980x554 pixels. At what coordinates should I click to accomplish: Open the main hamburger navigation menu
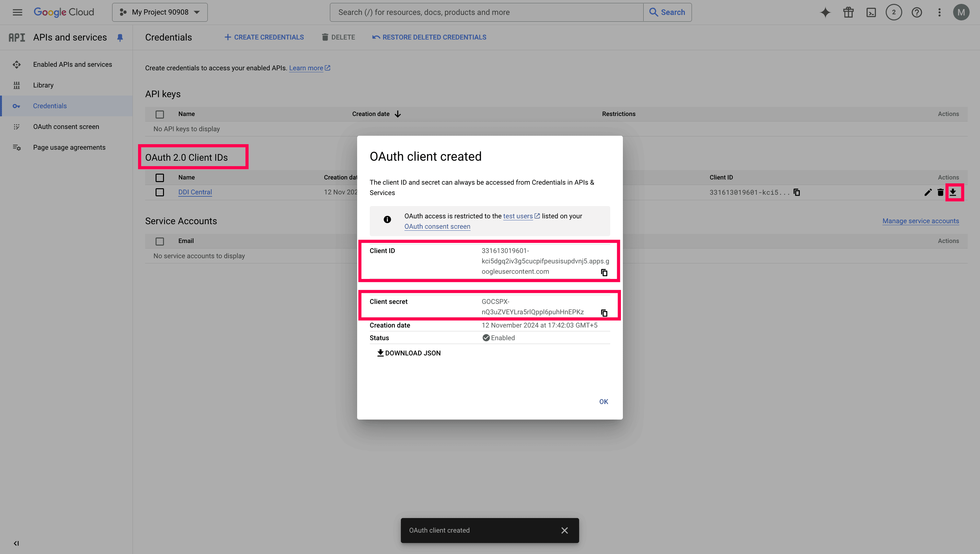click(x=17, y=12)
